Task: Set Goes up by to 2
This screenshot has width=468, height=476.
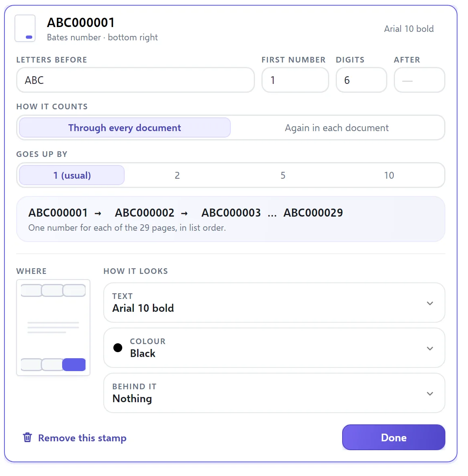Action: (x=177, y=175)
